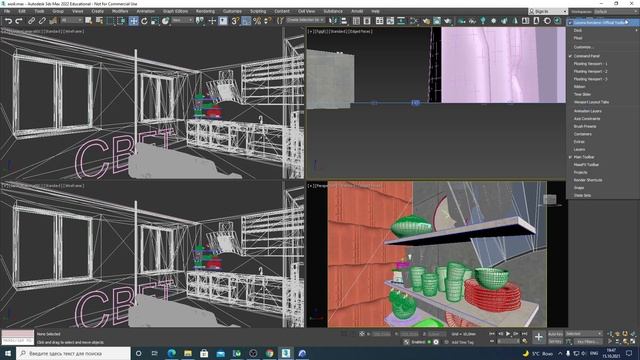Click the pink MAXScript listener swatch
The height and width of the screenshot is (360, 640).
click(x=18, y=333)
